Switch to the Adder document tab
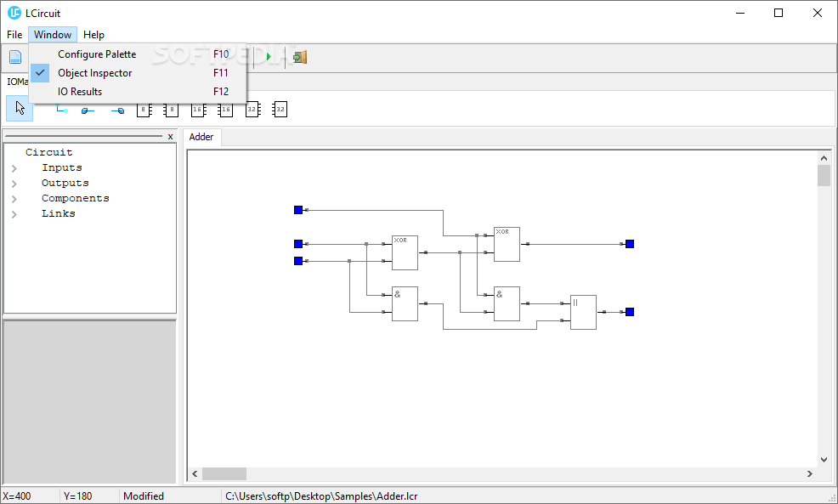This screenshot has height=504, width=838. click(201, 137)
